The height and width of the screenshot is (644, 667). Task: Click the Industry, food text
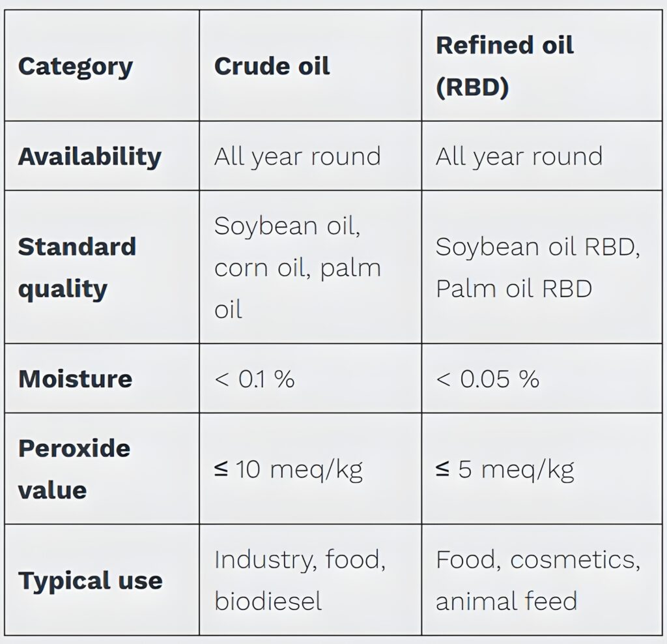pyautogui.click(x=300, y=560)
